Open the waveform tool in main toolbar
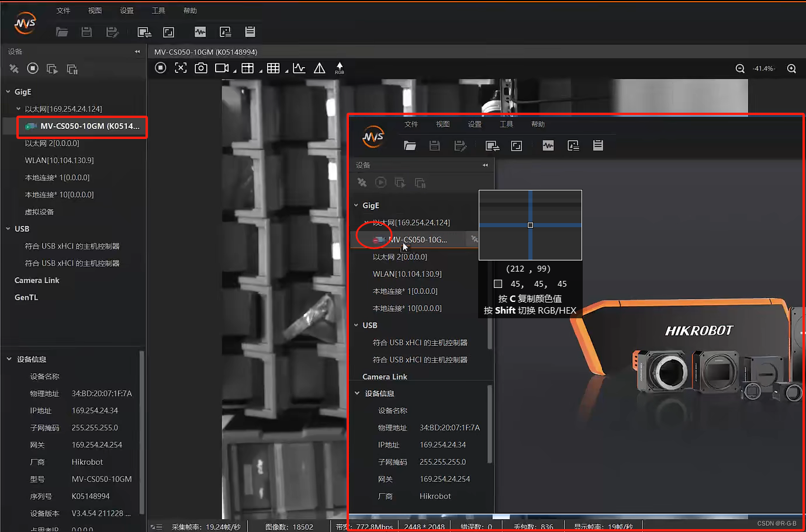806x532 pixels. tap(200, 32)
